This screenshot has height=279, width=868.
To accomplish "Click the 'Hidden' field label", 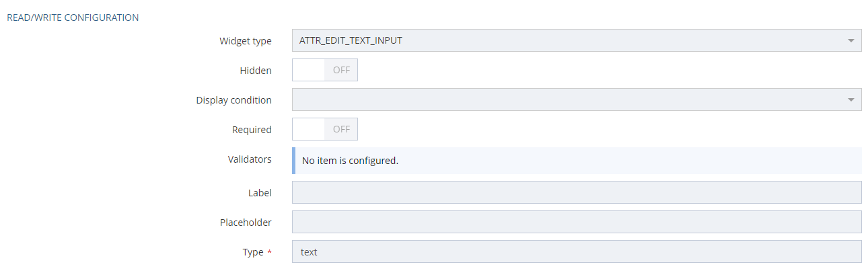I will (256, 71).
